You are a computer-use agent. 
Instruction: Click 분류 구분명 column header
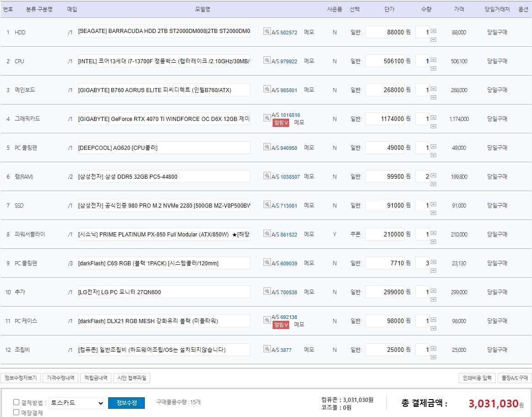(39, 10)
